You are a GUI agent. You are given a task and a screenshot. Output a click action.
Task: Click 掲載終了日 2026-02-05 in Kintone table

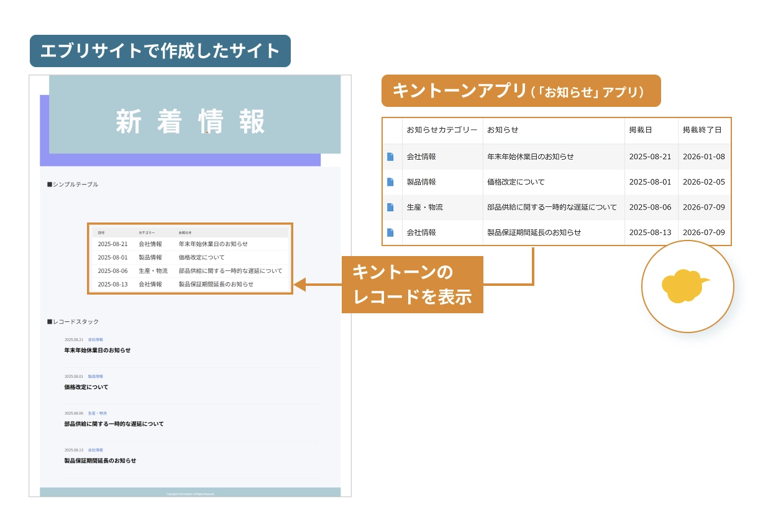[x=703, y=182]
